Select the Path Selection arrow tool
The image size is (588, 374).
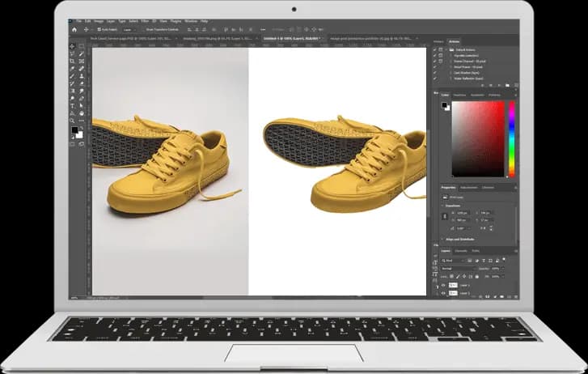[x=82, y=105]
